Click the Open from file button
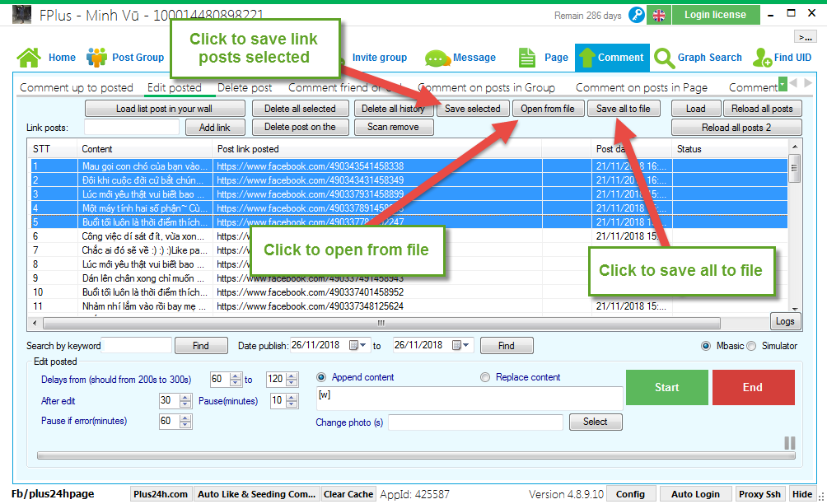Screen dimensions: 827x504 (x=548, y=109)
